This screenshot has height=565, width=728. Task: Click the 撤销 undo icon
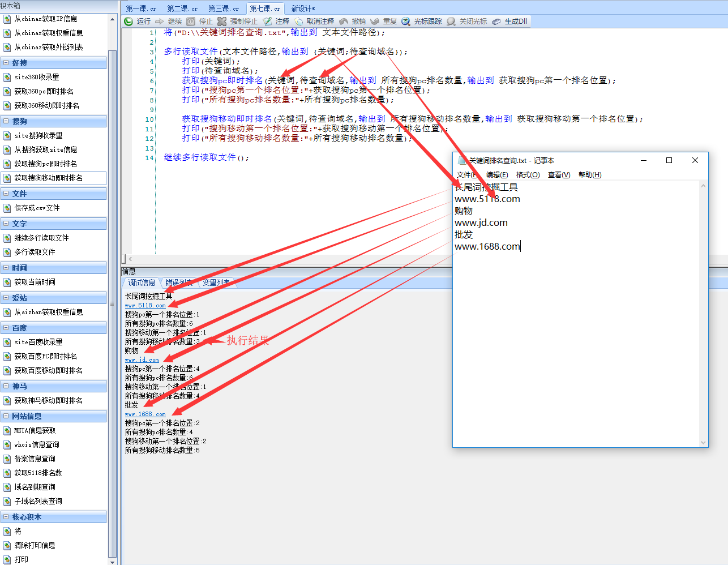coord(344,22)
